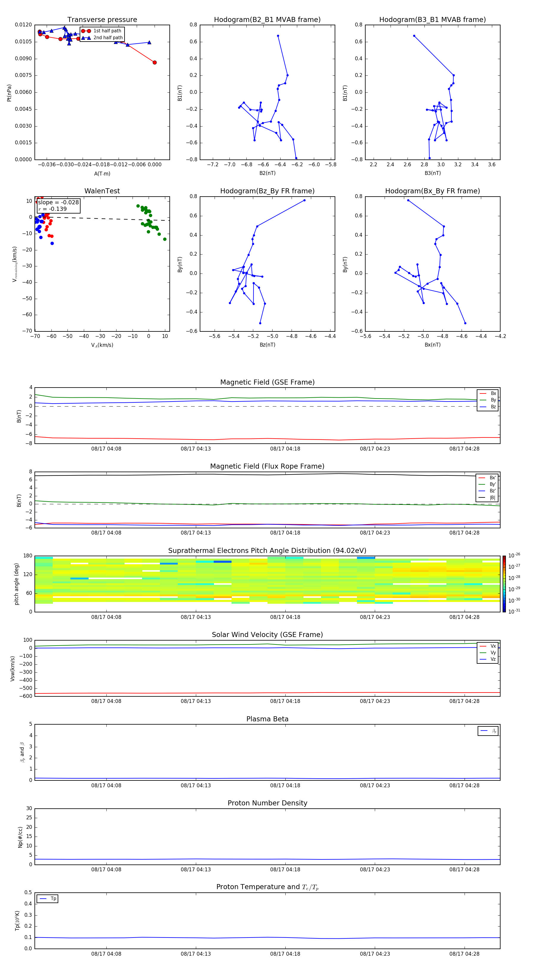The width and height of the screenshot is (535, 980).
Task: Click the "Magnetic Field (Flux Rope Frame)" title
Action: 267,467
